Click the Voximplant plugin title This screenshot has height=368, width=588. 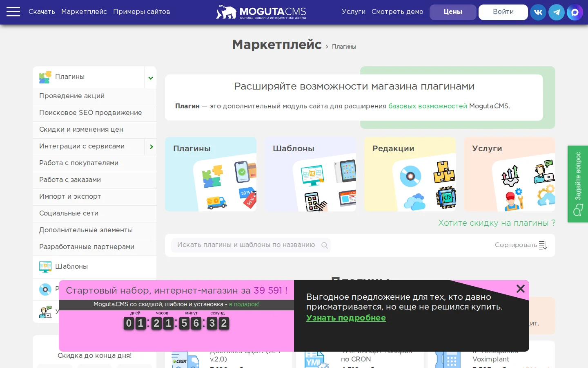(x=495, y=355)
